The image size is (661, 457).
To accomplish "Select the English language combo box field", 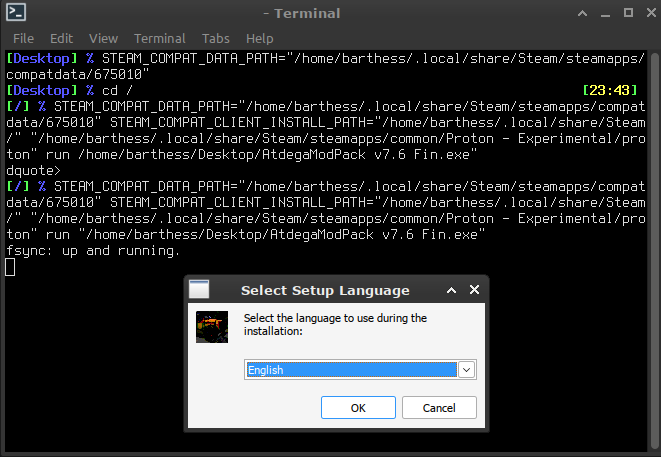I will tap(350, 370).
